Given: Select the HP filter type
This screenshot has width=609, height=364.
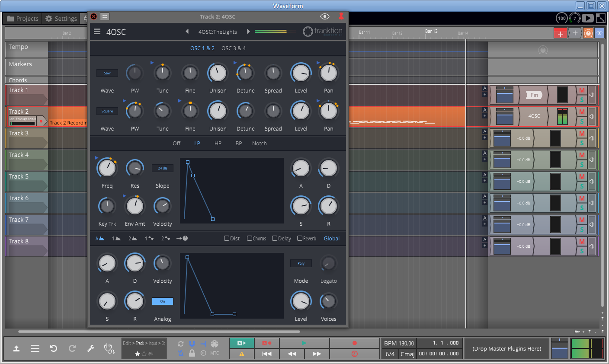Looking at the screenshot, I should click(218, 144).
